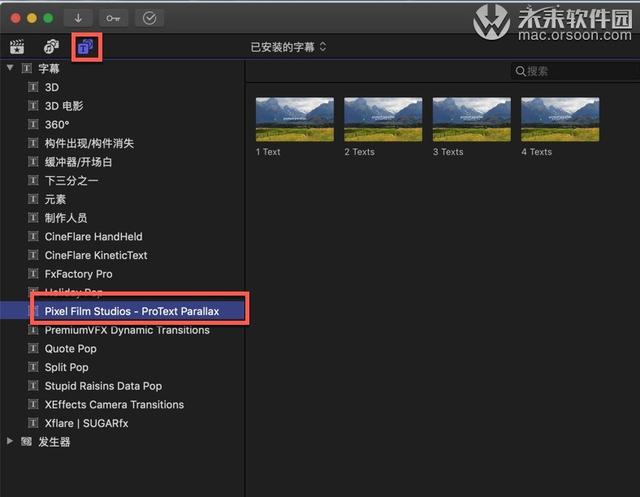The height and width of the screenshot is (497, 640).
Task: Select Split Pop category
Action: coord(67,367)
